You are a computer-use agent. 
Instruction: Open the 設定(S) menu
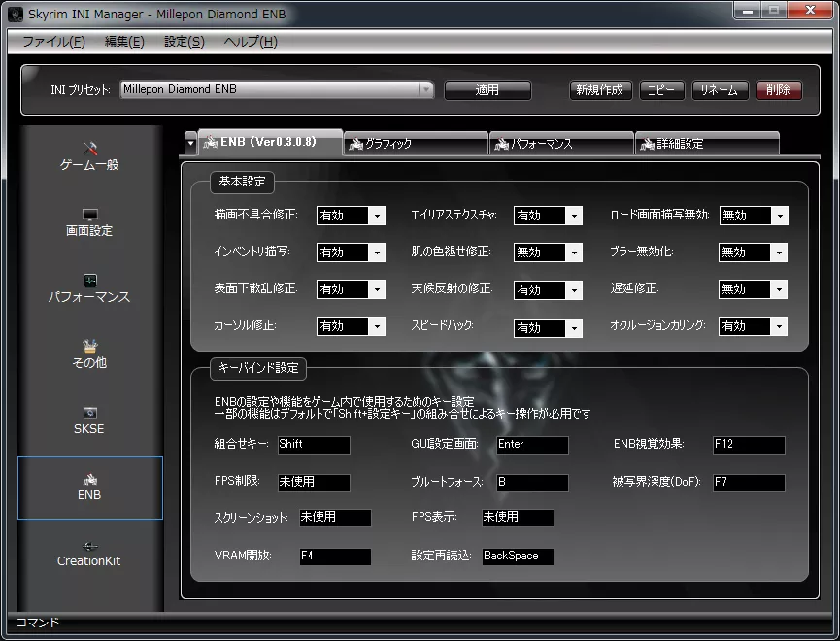coord(185,41)
